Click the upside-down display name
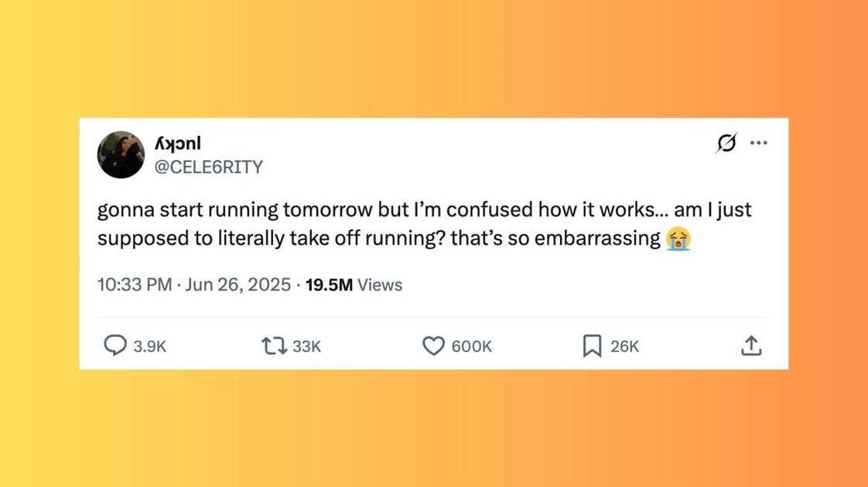868x487 pixels. coord(179,143)
